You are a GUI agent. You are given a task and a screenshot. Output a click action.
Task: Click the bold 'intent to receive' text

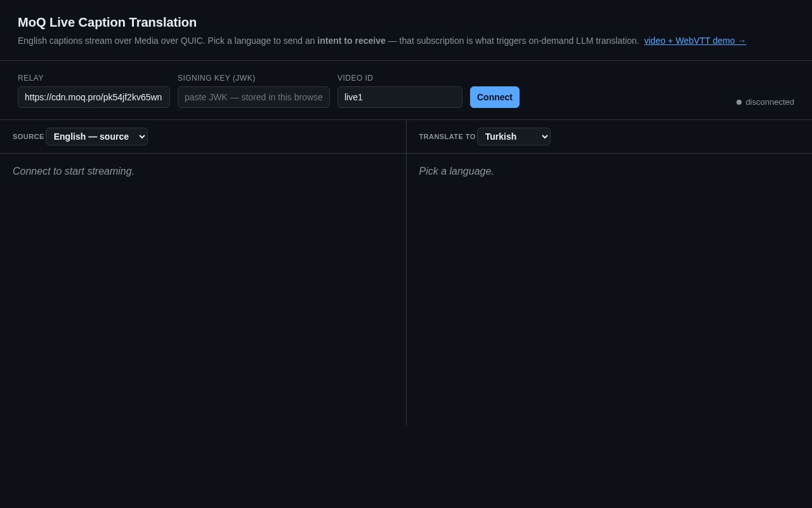point(351,41)
